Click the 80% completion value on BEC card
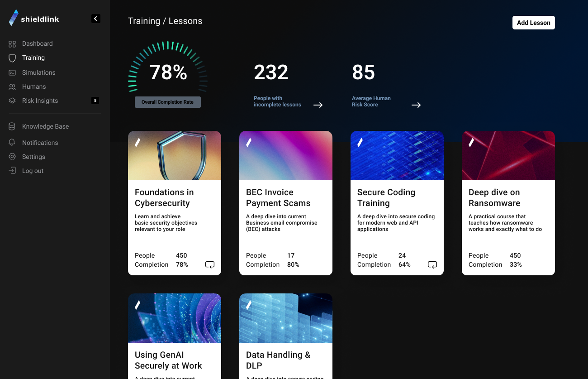Viewport: 588px width, 379px height. pyautogui.click(x=293, y=265)
